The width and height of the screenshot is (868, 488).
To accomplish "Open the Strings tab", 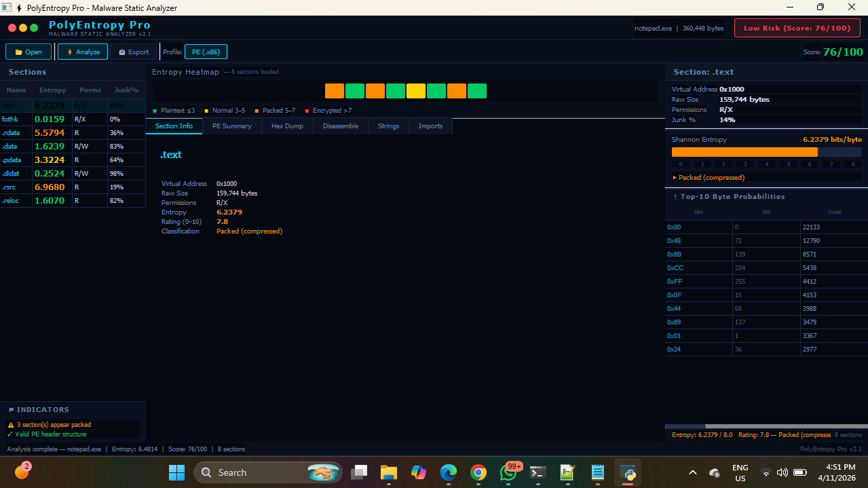I will pos(388,126).
